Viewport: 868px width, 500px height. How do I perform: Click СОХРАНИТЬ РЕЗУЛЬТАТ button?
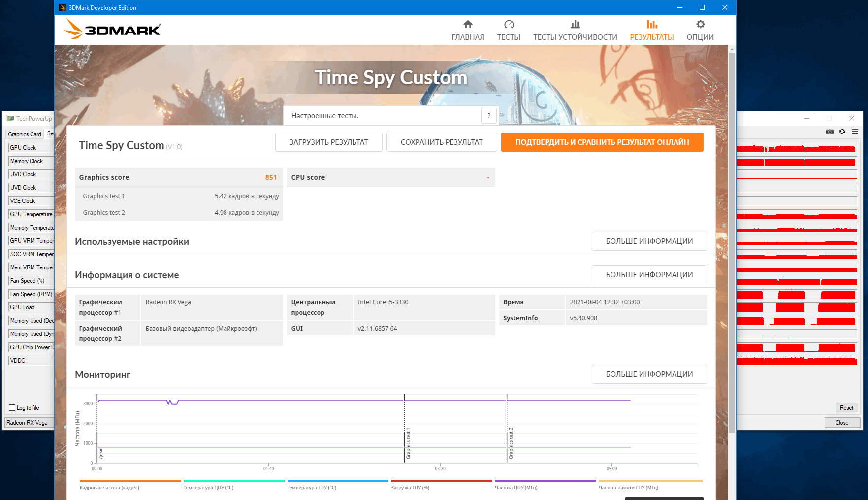pyautogui.click(x=442, y=142)
